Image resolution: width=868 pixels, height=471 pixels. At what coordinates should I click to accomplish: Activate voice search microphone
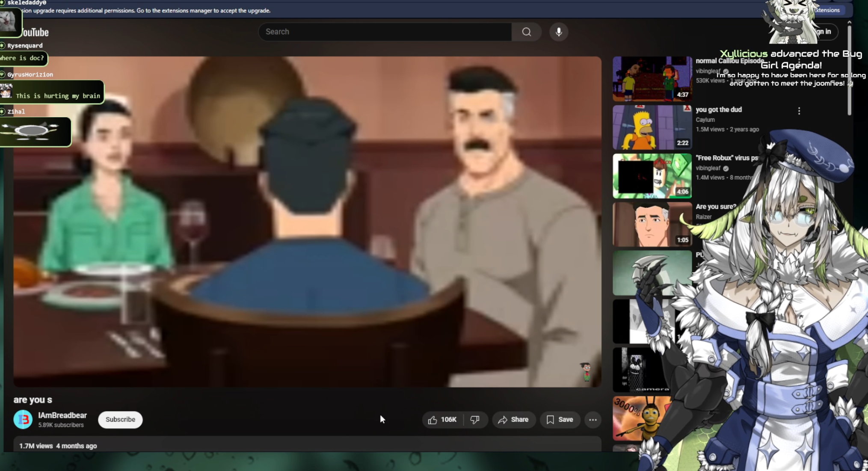(x=558, y=32)
